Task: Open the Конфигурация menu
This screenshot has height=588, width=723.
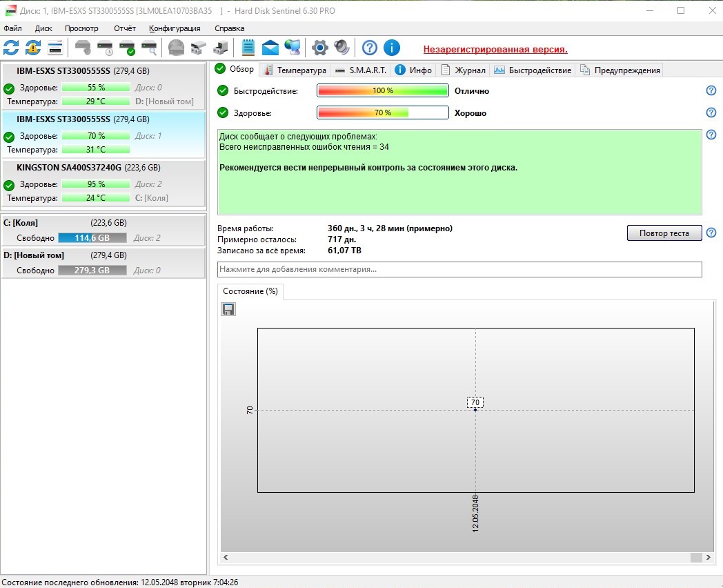Action: 175,28
